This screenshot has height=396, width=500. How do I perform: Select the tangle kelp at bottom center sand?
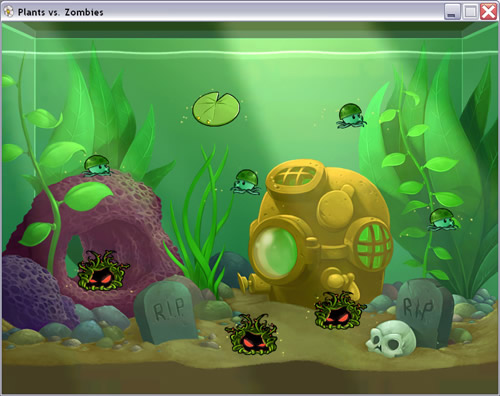[252, 334]
